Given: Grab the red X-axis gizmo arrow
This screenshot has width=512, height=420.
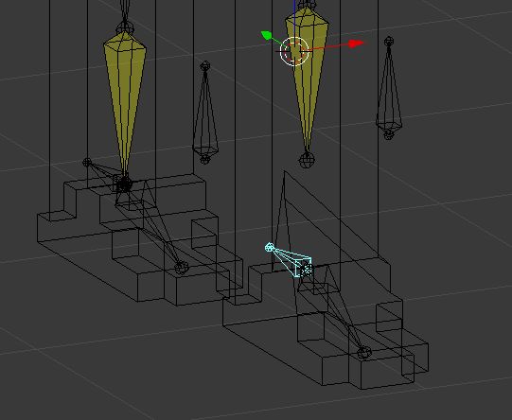Looking at the screenshot, I should pyautogui.click(x=356, y=44).
